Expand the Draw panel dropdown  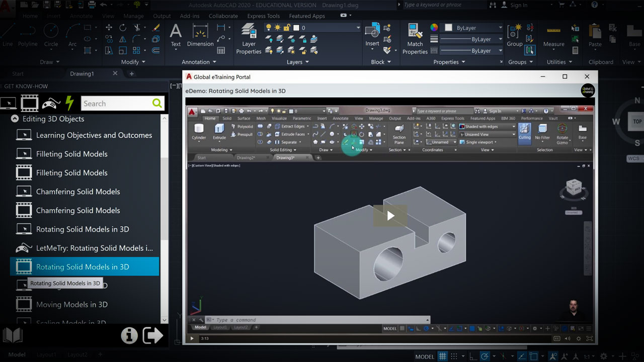point(49,62)
